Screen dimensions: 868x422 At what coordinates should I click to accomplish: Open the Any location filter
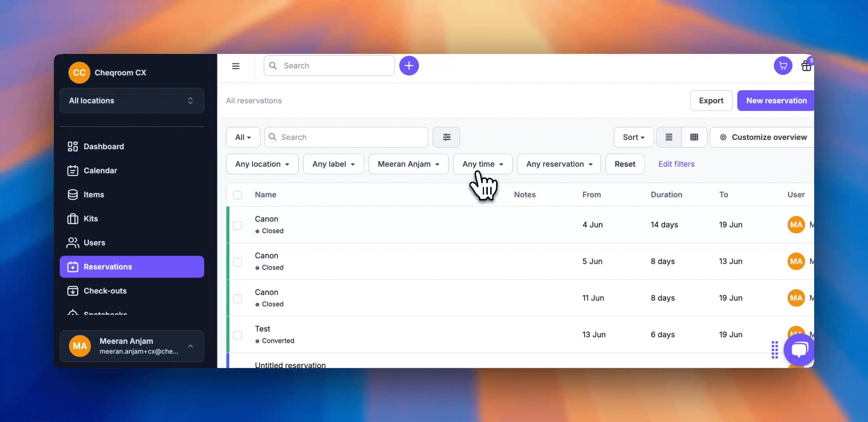click(x=262, y=164)
